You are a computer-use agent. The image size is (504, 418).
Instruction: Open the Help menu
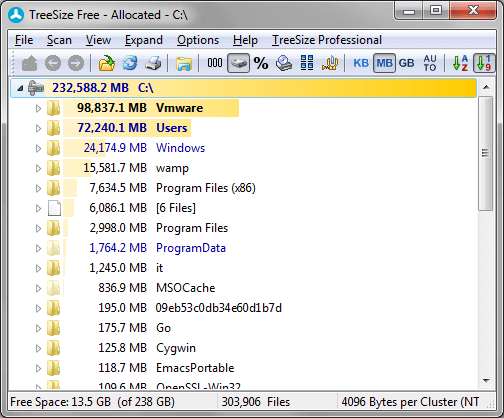pyautogui.click(x=245, y=40)
